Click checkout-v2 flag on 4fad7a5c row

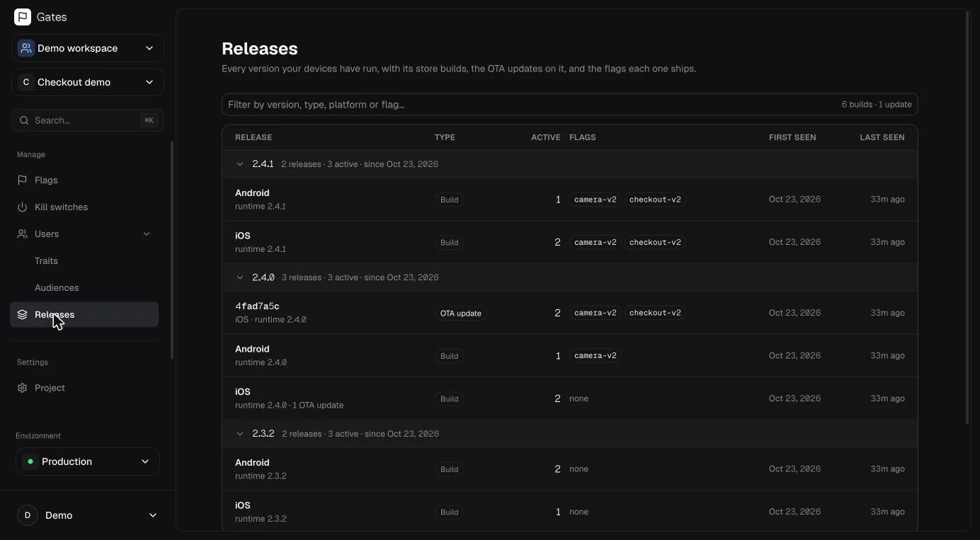[655, 313]
